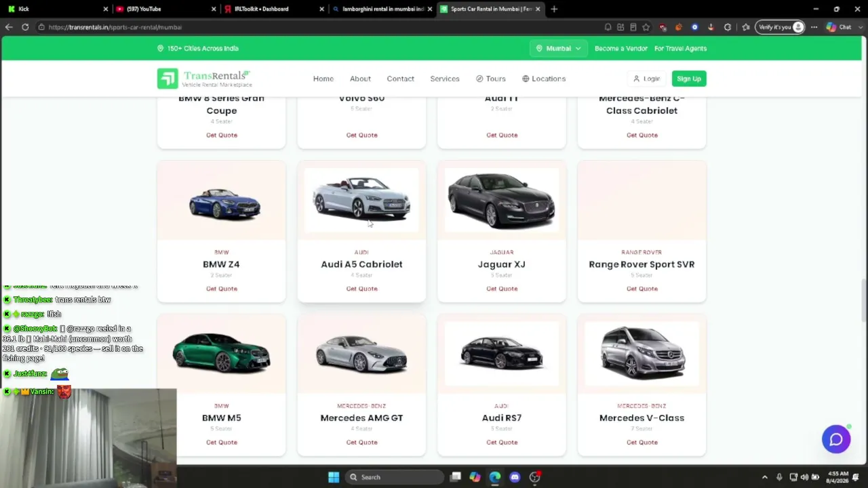
Task: Click the Mercedes AMG GT car image
Action: 361,354
